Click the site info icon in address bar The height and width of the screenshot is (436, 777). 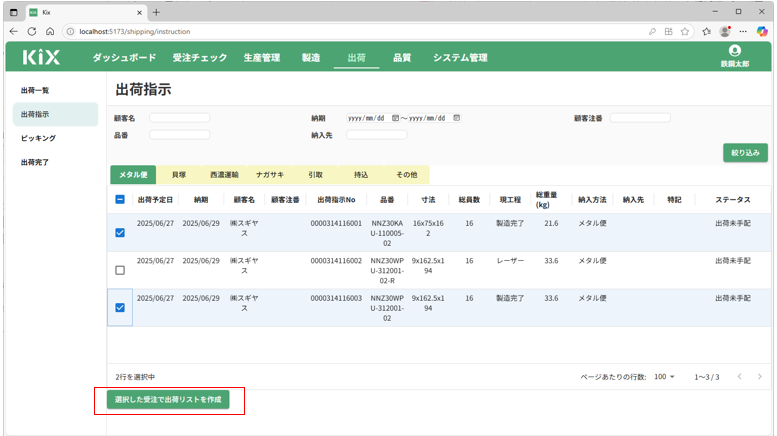(x=70, y=31)
